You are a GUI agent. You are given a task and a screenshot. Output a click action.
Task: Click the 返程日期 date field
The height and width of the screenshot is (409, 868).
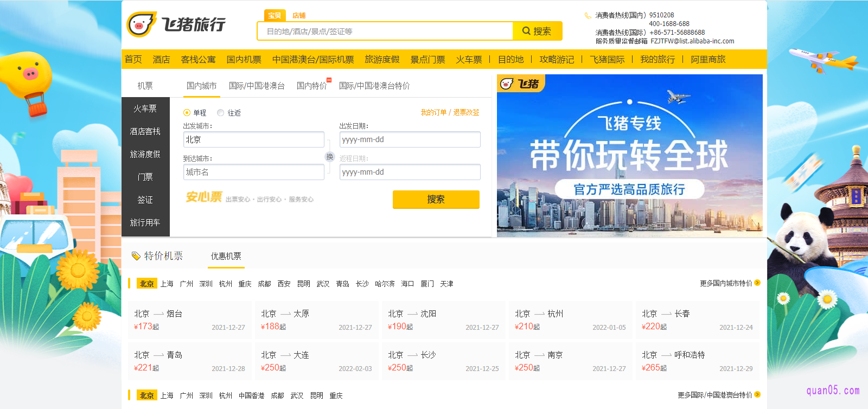click(410, 172)
